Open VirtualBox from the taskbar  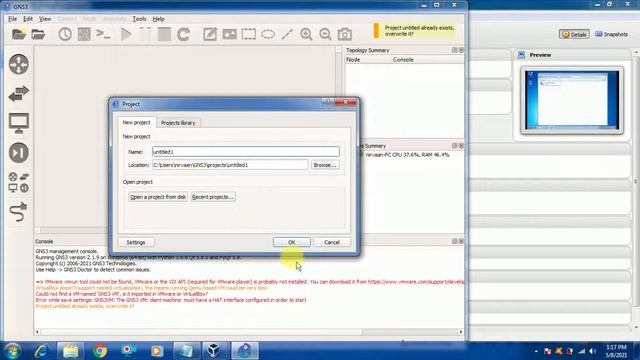tap(214, 351)
